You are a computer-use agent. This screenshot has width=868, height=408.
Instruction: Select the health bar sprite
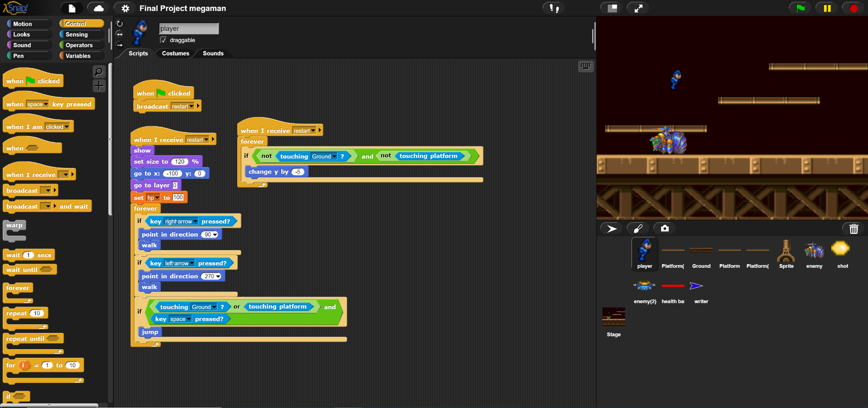point(673,289)
